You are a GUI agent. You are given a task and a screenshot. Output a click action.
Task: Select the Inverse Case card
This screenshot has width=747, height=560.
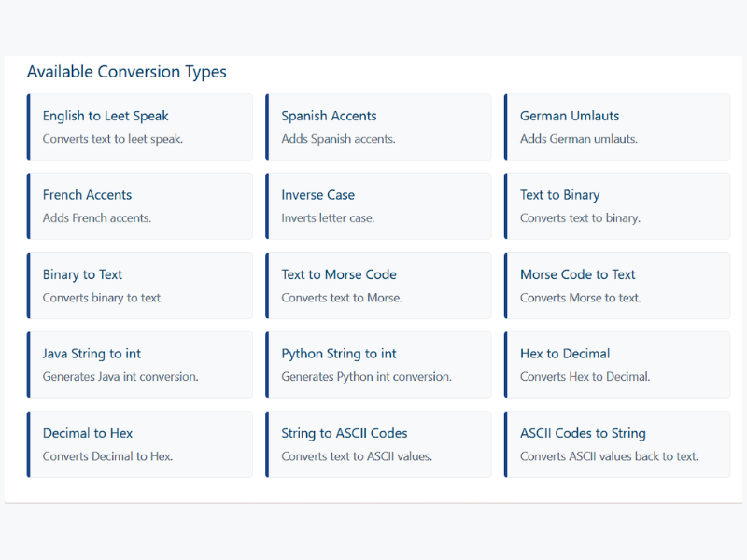coord(378,206)
